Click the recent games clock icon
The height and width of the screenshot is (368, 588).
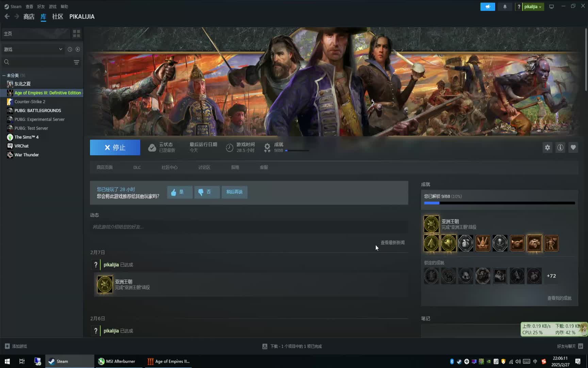[70, 49]
